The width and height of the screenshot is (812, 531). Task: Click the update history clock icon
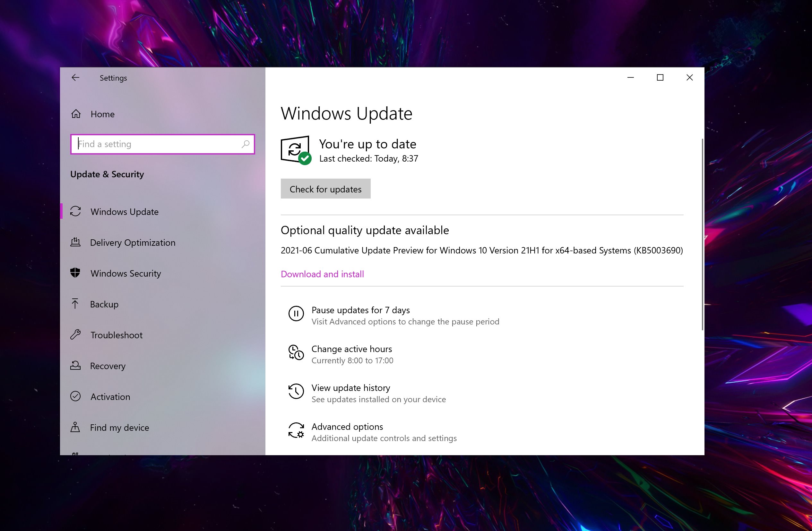pyautogui.click(x=296, y=391)
